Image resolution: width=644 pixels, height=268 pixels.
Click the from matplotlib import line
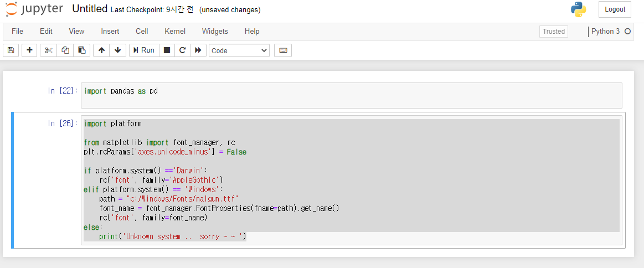159,142
